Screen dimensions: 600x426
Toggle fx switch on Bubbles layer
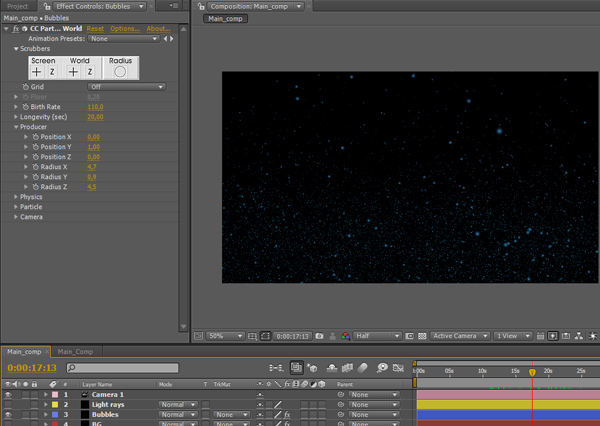click(x=287, y=415)
